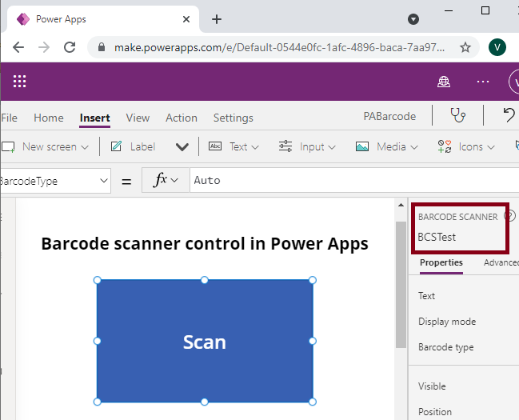Screen dimensions: 519x420
Task: Switch to the Home tab
Action: (x=48, y=118)
